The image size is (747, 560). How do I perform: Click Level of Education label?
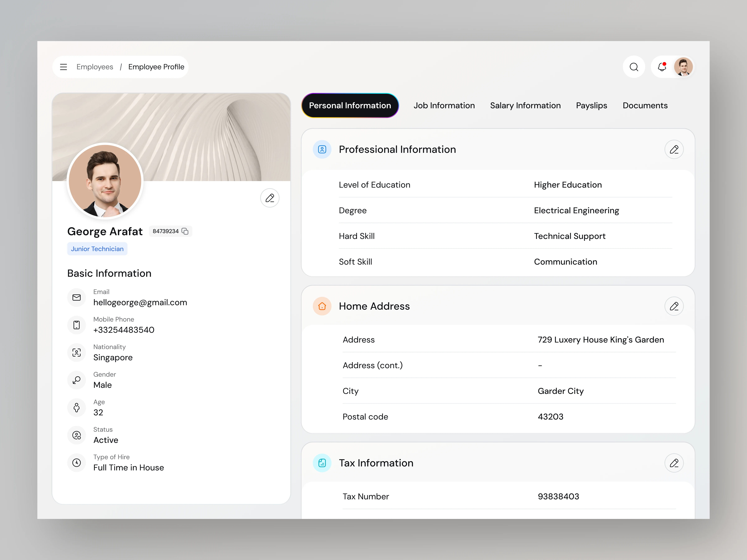[375, 185]
